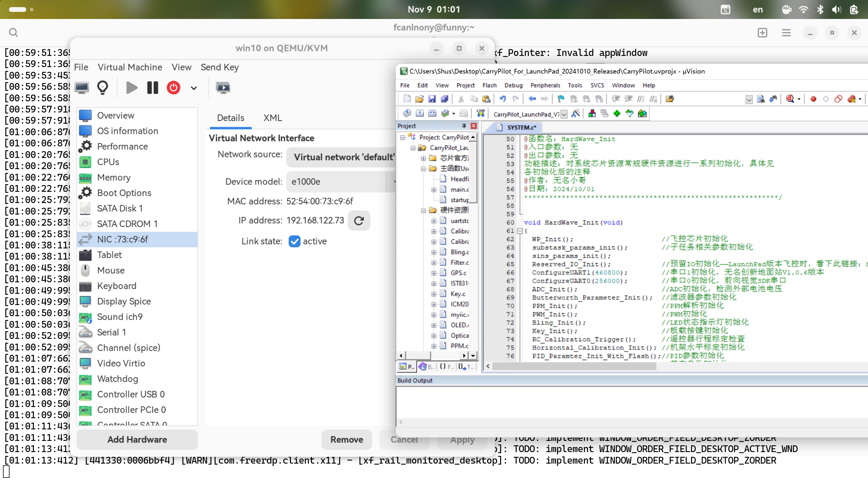Toggle the Link state active checkbox
Image resolution: width=868 pixels, height=488 pixels.
click(294, 241)
